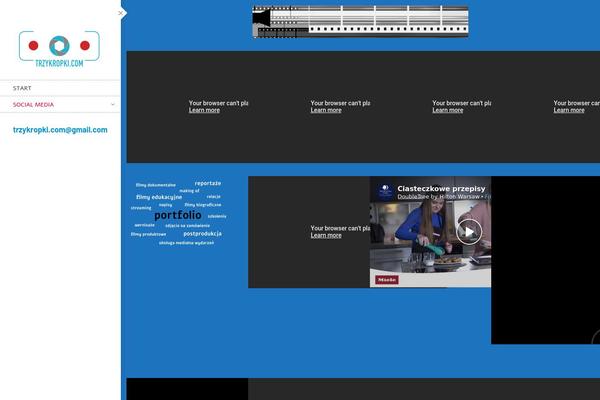Screen dimensions: 600x400
Task: Click Learn more in the leftmost top-row video
Action: click(204, 110)
